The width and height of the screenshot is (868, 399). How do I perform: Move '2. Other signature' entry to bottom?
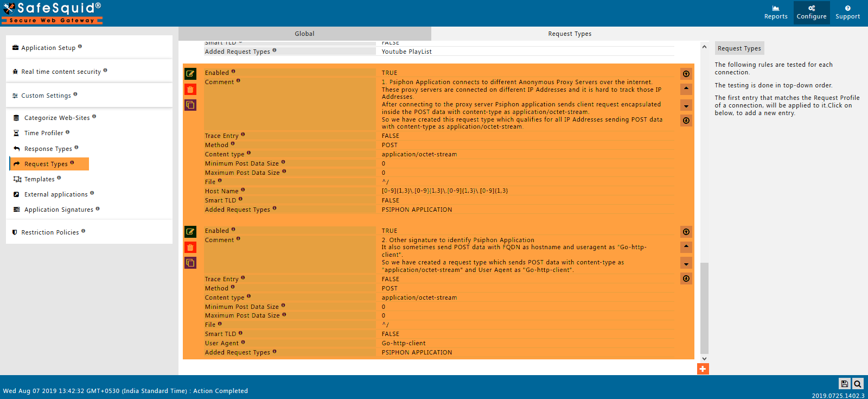[x=686, y=278]
